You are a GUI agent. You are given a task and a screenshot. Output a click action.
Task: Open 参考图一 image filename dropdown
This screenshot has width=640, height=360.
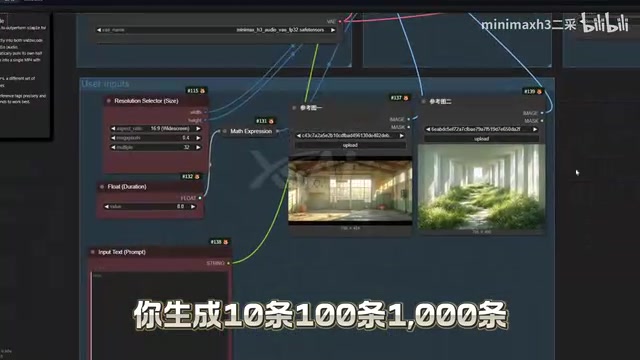click(x=350, y=136)
